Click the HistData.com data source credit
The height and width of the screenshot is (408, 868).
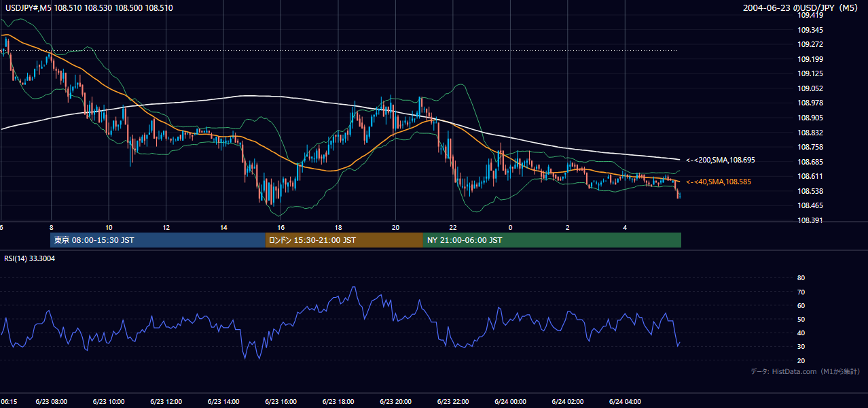pos(806,372)
